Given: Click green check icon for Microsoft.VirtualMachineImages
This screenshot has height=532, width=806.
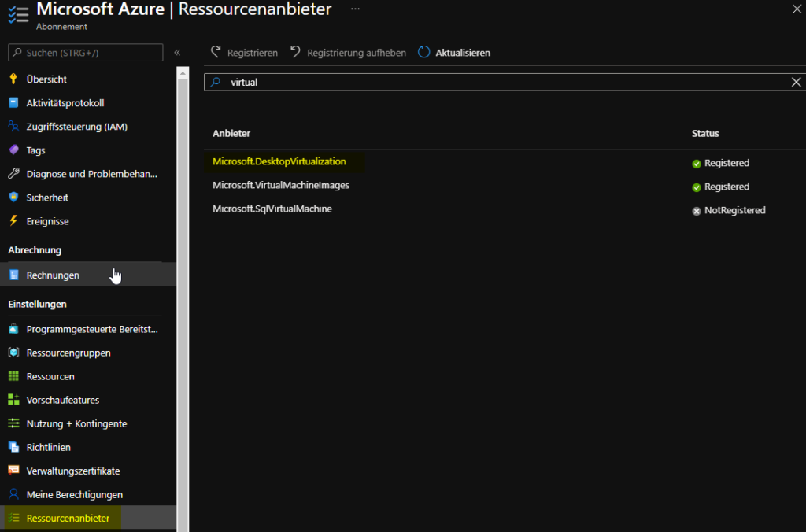Looking at the screenshot, I should tap(697, 187).
